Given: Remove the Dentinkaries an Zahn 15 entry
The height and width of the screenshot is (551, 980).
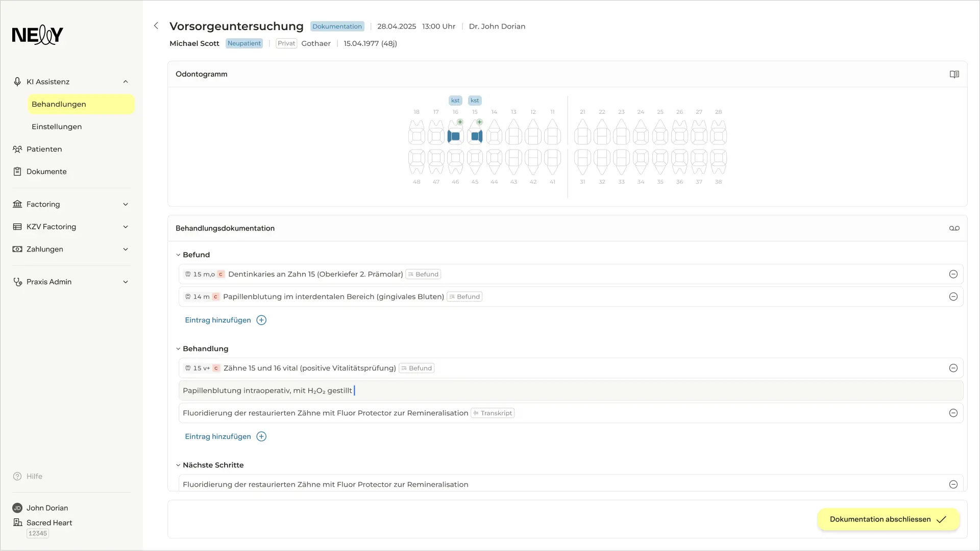Looking at the screenshot, I should [x=953, y=274].
